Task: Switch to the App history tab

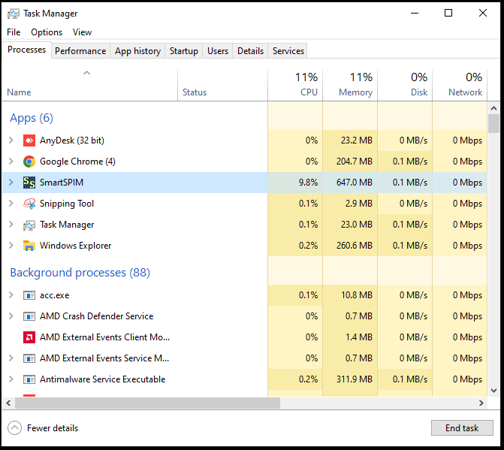Action: [138, 51]
